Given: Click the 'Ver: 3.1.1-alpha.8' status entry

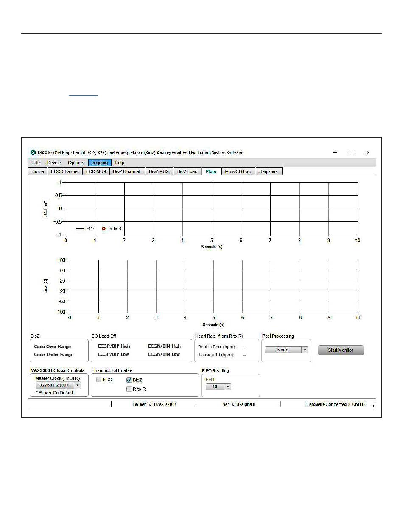Looking at the screenshot, I should [239, 404].
